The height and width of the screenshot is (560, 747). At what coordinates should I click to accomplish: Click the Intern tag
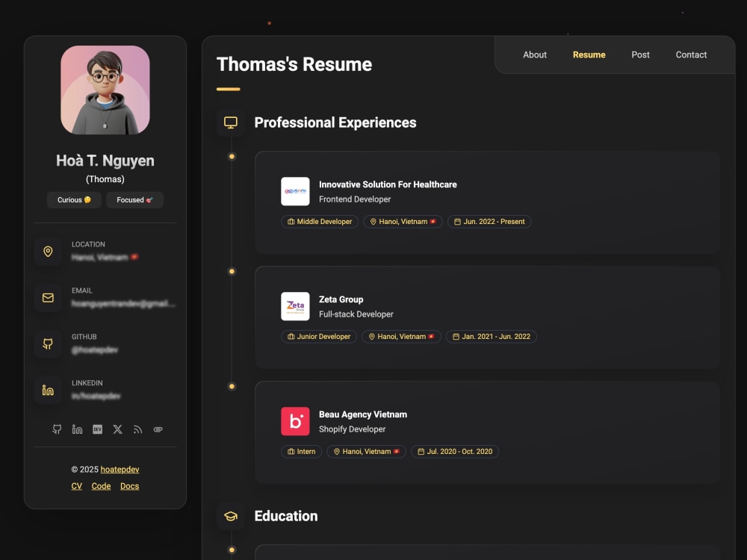pyautogui.click(x=302, y=452)
